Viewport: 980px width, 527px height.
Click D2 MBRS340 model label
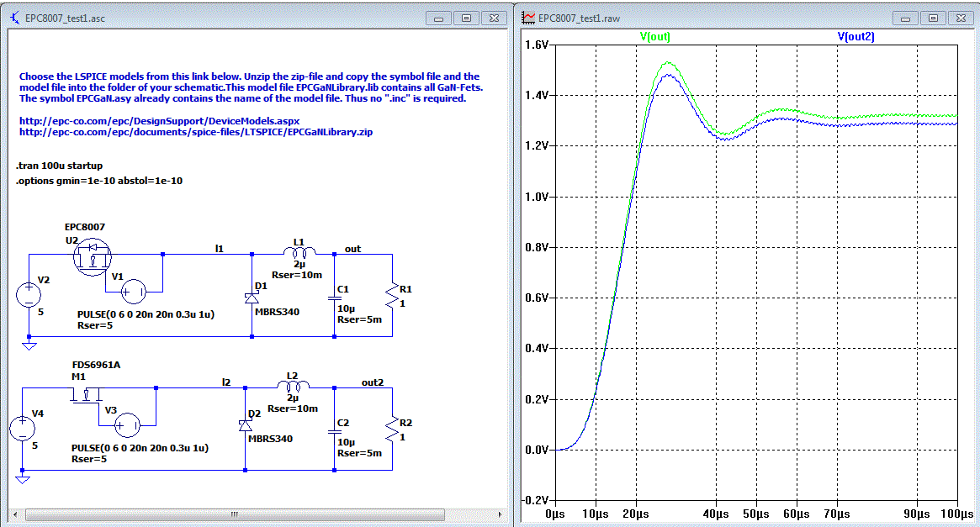[x=270, y=439]
